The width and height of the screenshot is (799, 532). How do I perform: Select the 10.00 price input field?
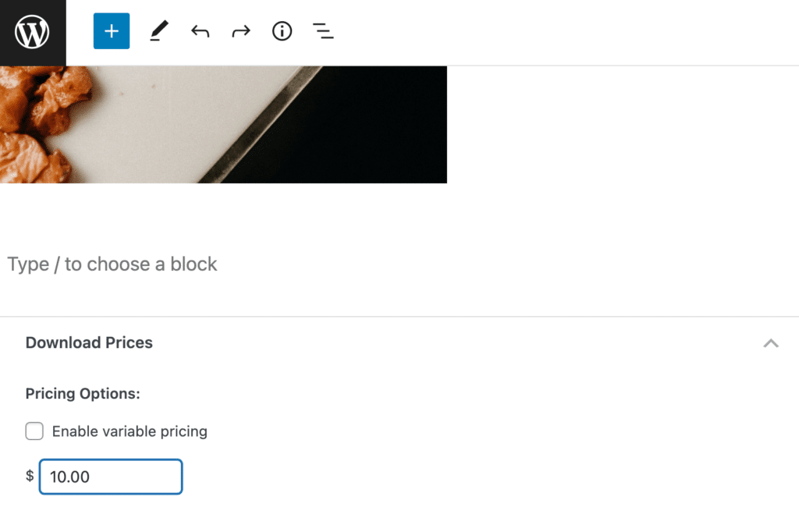pos(110,477)
